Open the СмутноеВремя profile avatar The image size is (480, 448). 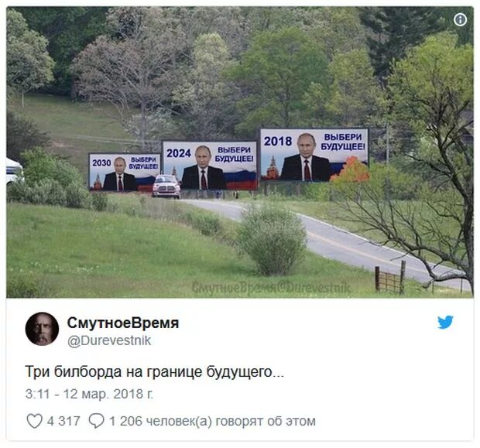click(42, 329)
